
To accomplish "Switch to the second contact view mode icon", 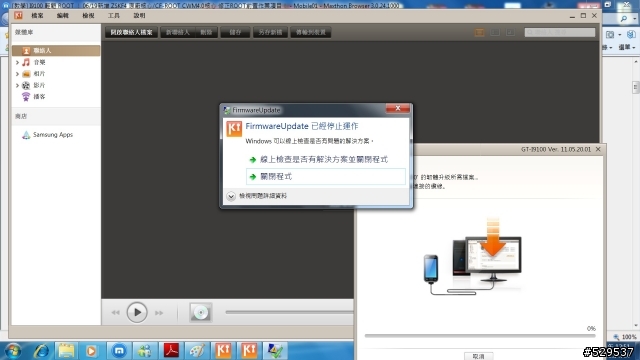I will coord(495,32).
